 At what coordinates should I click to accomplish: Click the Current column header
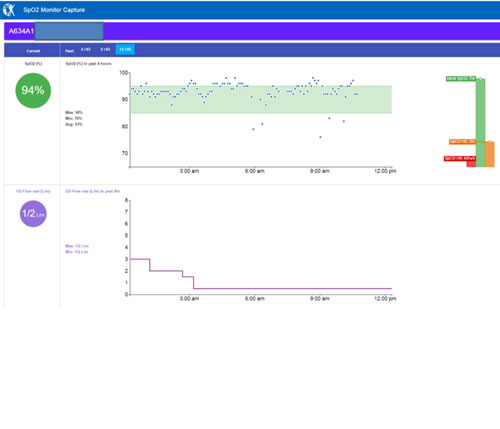[33, 51]
